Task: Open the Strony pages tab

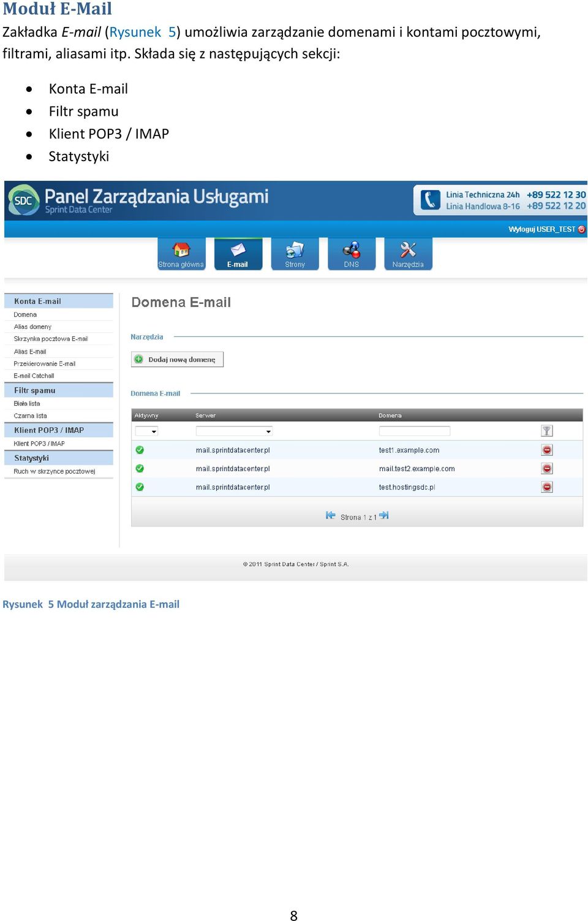Action: 295,254
